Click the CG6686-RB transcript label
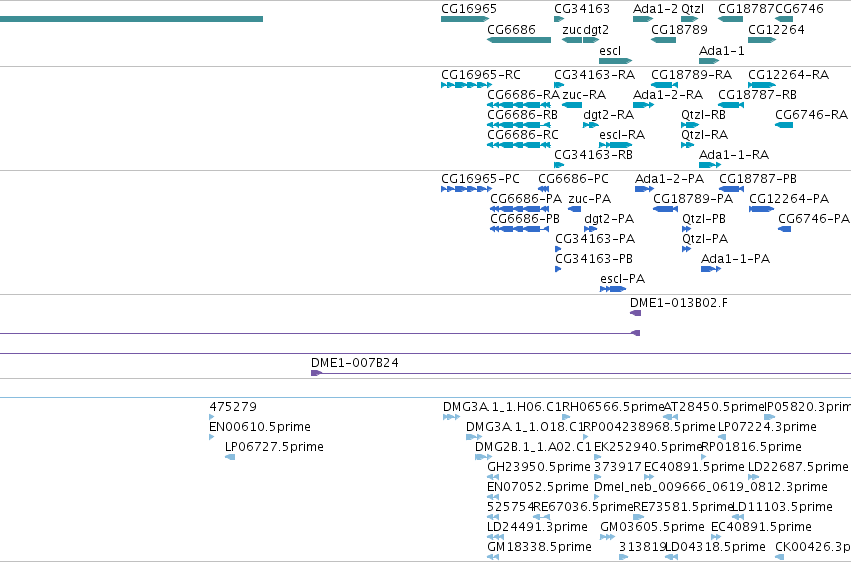The image size is (851, 562). [523, 115]
